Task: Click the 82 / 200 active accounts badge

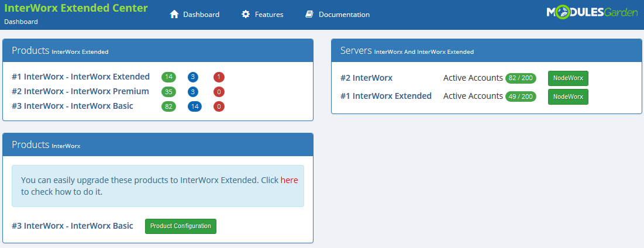Action: pyautogui.click(x=521, y=78)
